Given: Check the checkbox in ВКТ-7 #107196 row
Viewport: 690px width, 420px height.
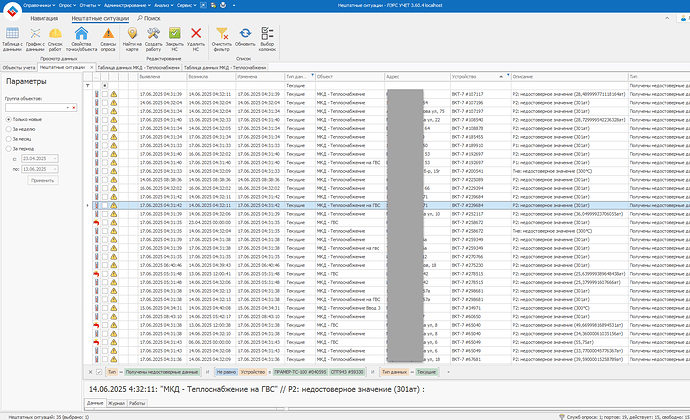Looking at the screenshot, I should tap(105, 103).
